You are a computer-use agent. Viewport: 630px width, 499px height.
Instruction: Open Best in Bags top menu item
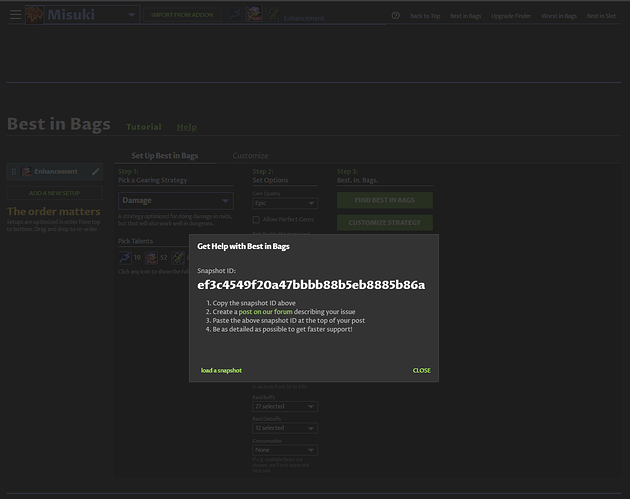(x=465, y=16)
